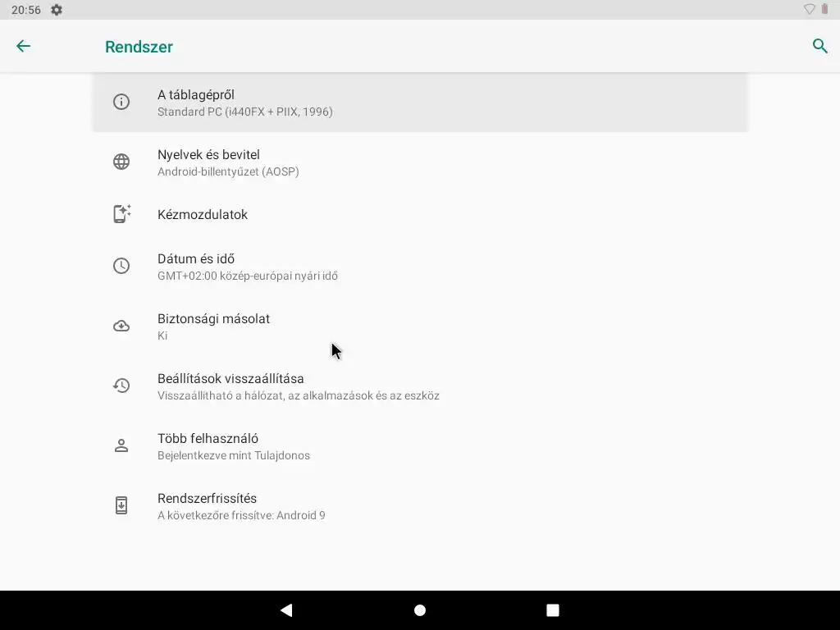Click the globe icon for Nyelvek és bevitel
Viewport: 840px width, 630px height.
121,162
